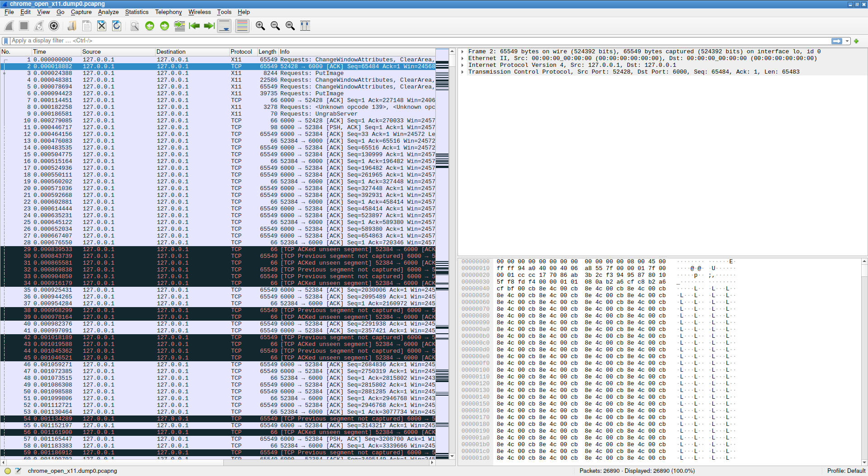The image size is (868, 476).
Task: Reset text to normal size
Action: coord(290,26)
